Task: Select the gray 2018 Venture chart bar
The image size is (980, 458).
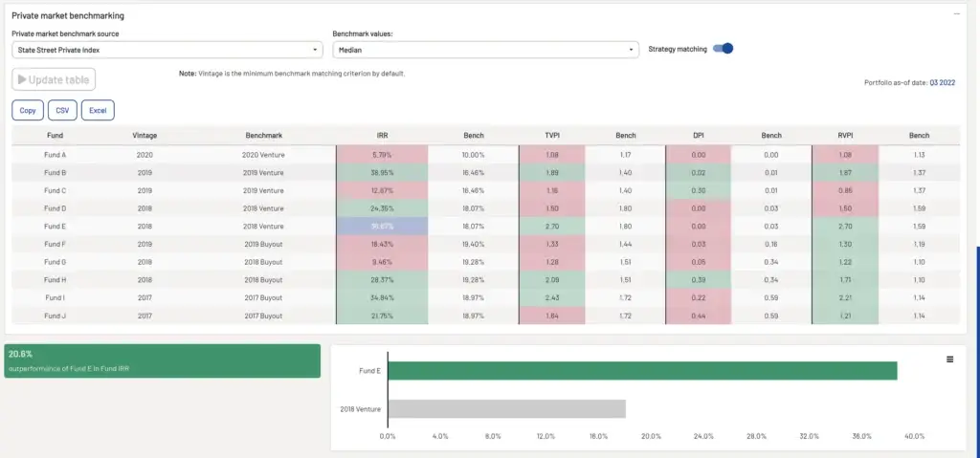Action: tap(507, 408)
